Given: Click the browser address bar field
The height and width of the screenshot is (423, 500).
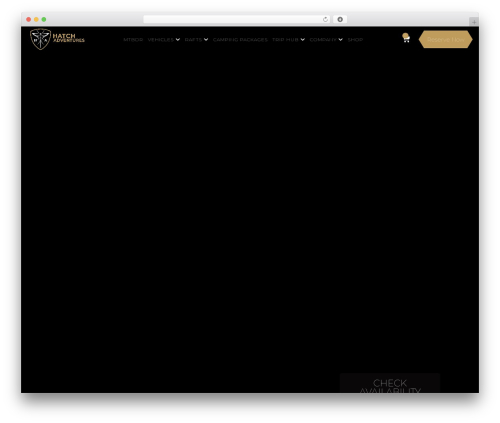Looking at the screenshot, I should click(x=233, y=19).
